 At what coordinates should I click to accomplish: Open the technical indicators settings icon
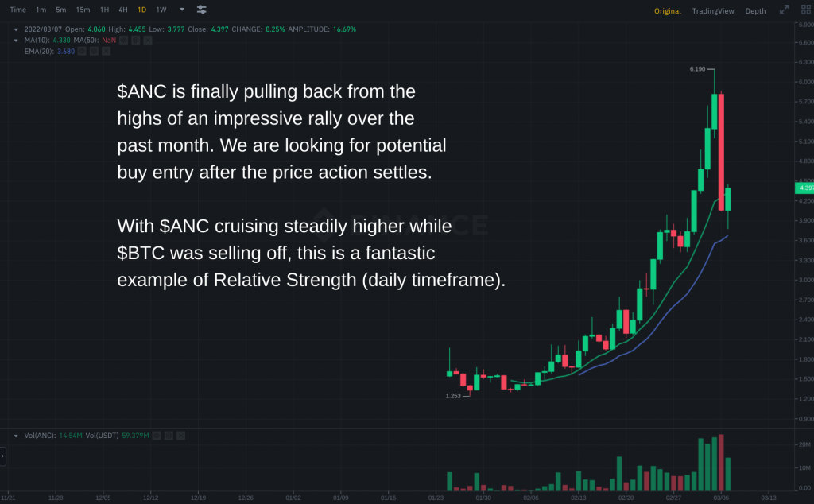201,10
